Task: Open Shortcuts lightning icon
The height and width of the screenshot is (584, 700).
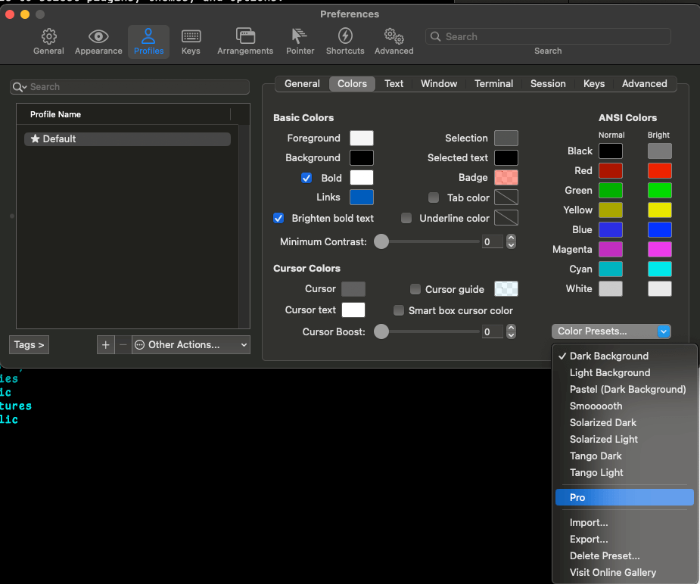Action: point(345,36)
